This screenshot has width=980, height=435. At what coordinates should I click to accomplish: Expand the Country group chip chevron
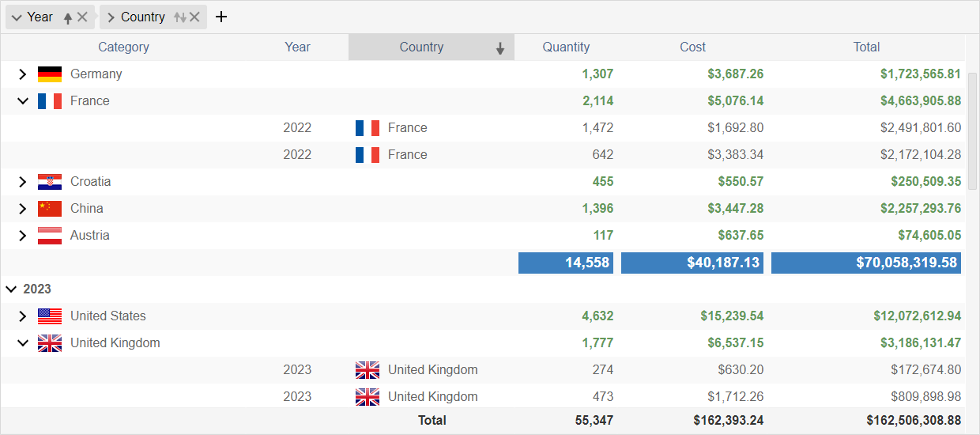(x=111, y=17)
